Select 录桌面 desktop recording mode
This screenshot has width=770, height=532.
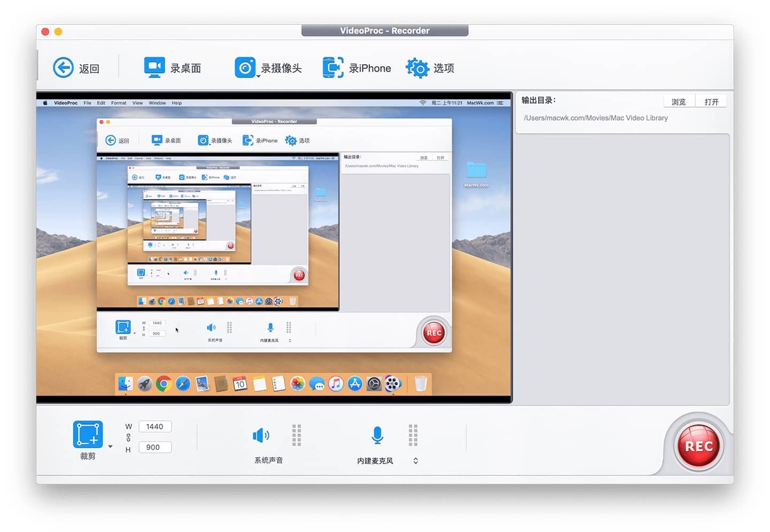(x=172, y=68)
